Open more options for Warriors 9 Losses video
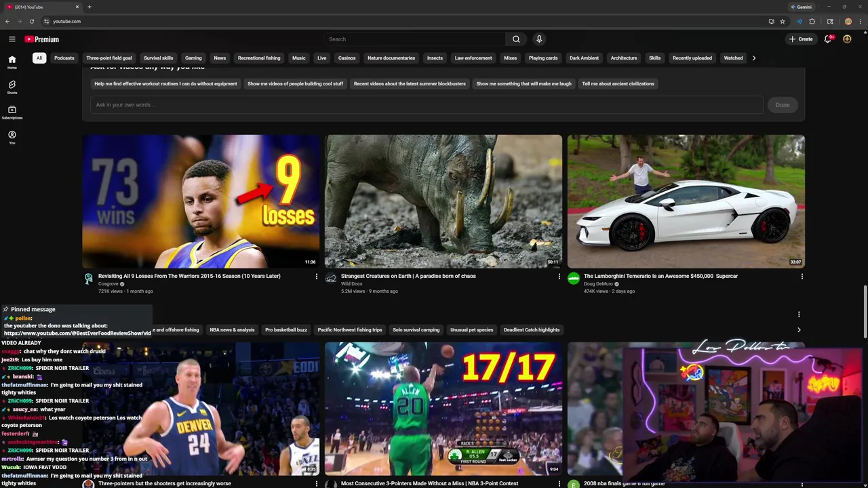 click(316, 277)
